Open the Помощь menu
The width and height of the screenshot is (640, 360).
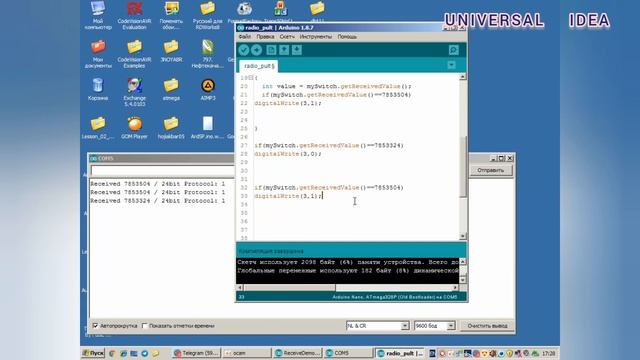tap(347, 37)
